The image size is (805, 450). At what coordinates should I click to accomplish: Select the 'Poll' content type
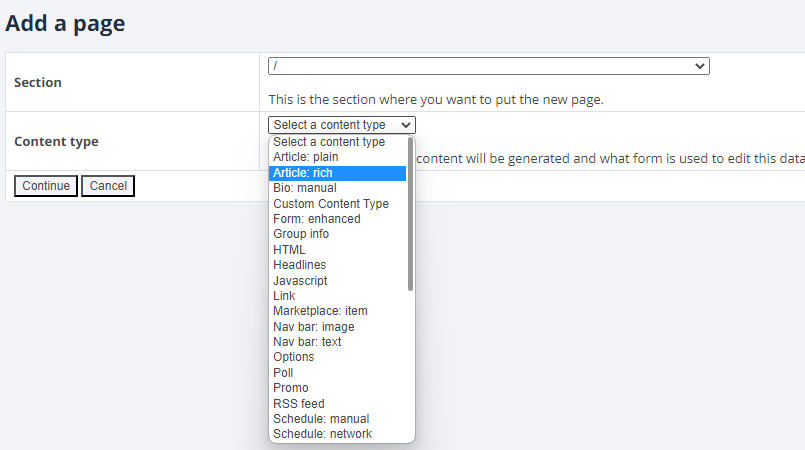tap(284, 373)
